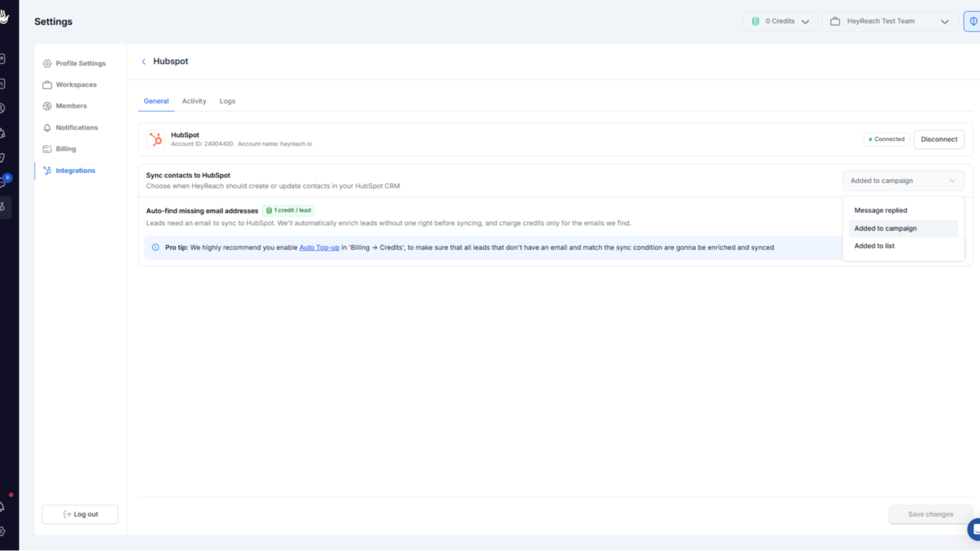
Task: Disconnect the HubSpot account
Action: (x=939, y=139)
